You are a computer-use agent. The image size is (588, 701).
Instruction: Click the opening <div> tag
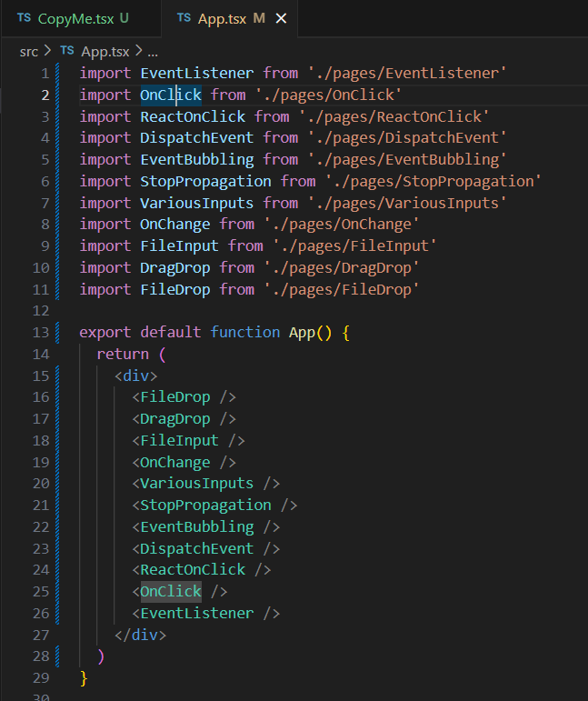(135, 376)
